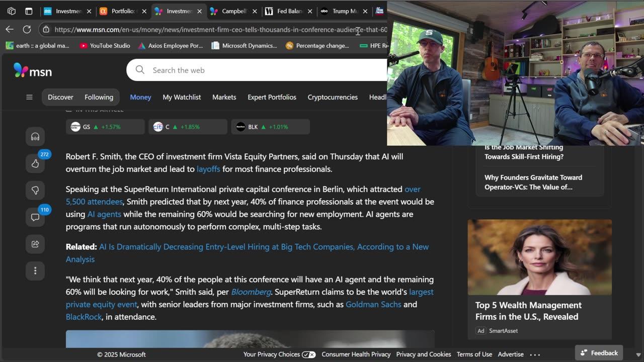Open the BLK stock ticker chip
The image size is (644, 362).
(270, 127)
